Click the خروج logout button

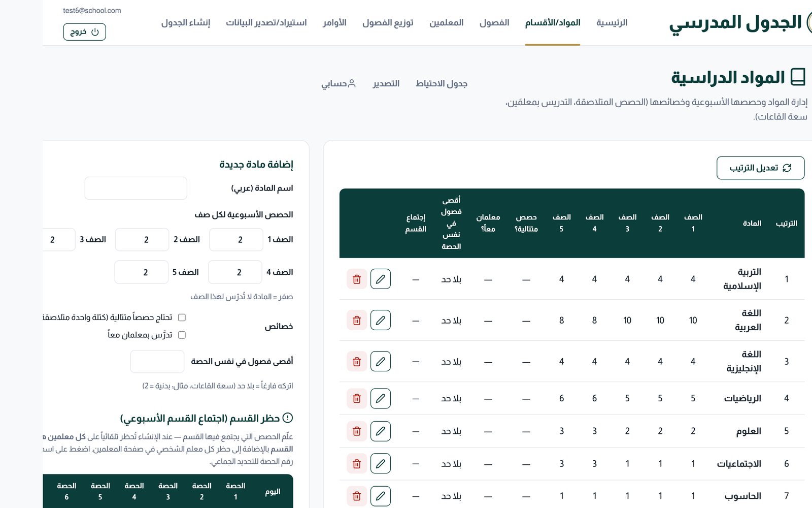coord(84,31)
